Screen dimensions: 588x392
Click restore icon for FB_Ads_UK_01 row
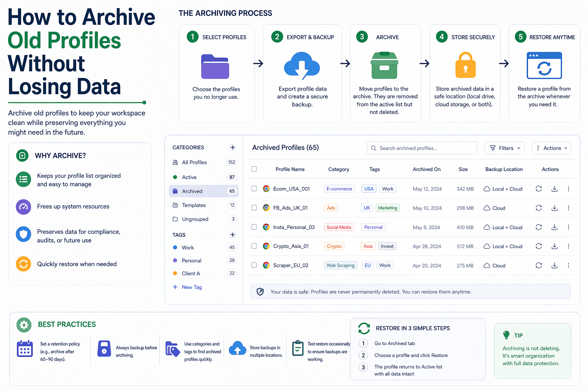tap(539, 208)
